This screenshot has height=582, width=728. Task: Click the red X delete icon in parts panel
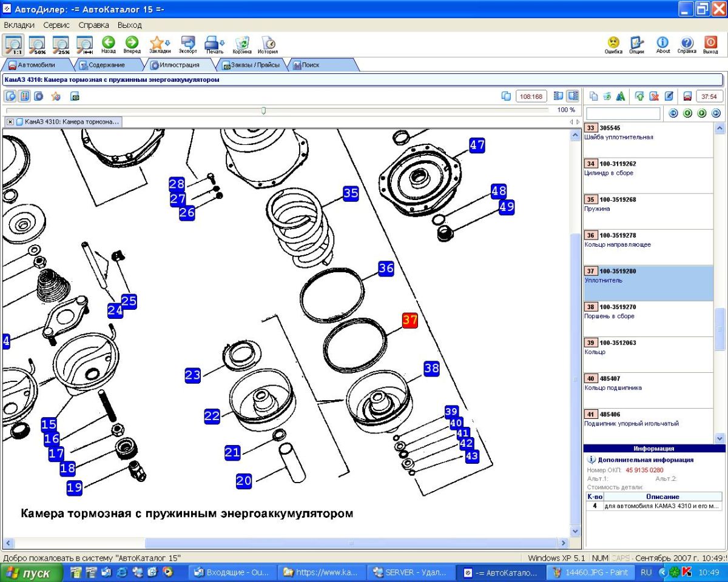(654, 96)
